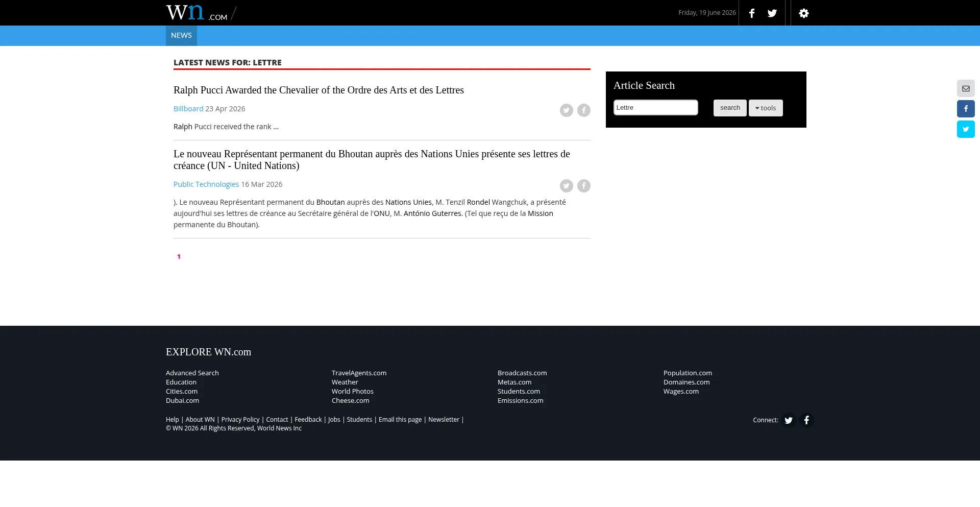Open Facebook icon in top header
Image resolution: width=980 pixels, height=507 pixels.
[x=752, y=13]
